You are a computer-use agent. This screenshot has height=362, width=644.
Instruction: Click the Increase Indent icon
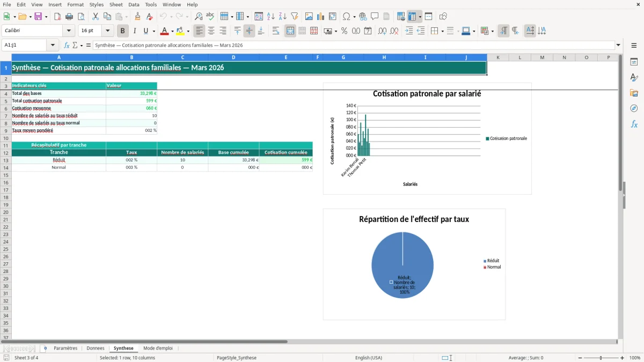(x=409, y=31)
